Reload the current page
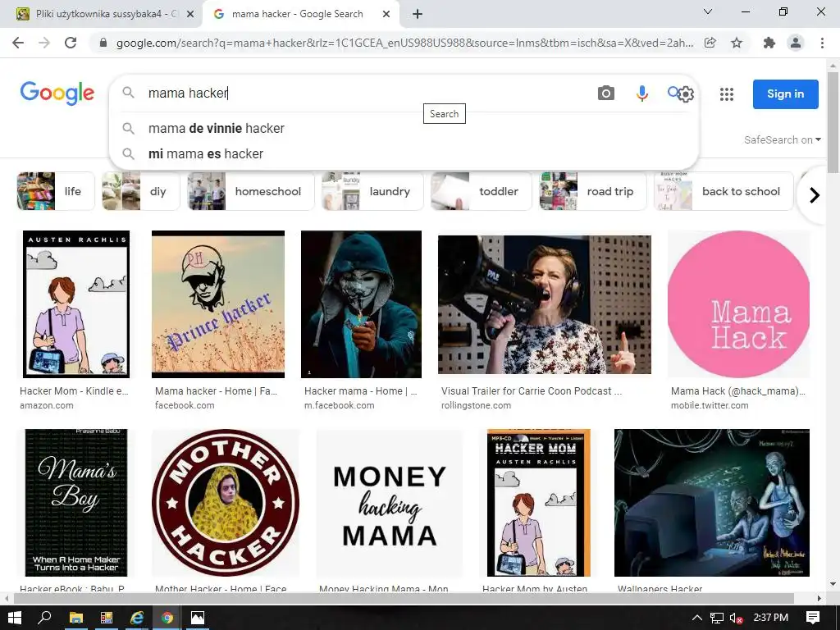Screen dimensions: 840x630 (71, 43)
